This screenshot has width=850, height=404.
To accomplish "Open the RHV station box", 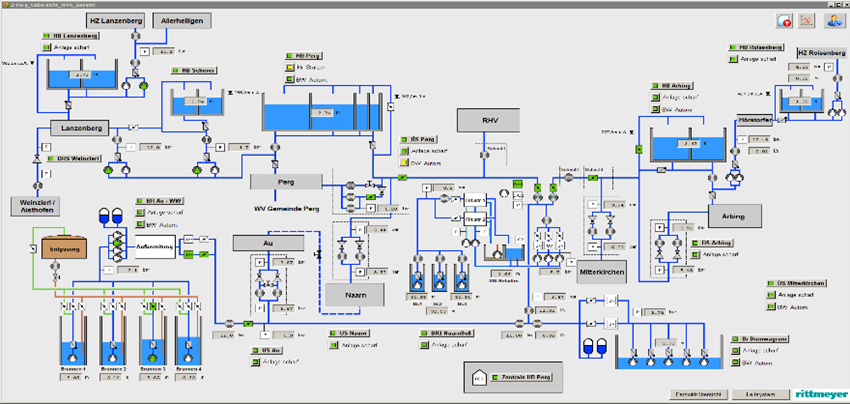I will coord(490,121).
